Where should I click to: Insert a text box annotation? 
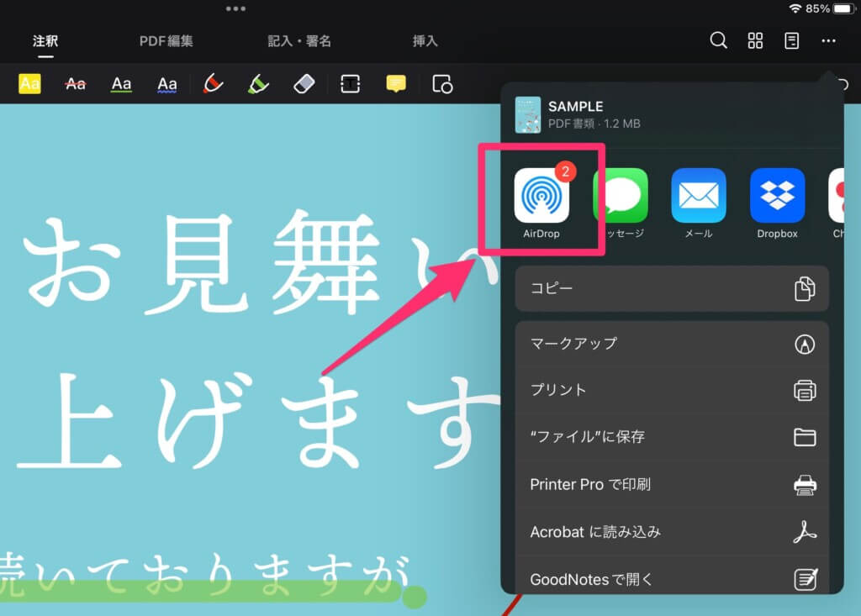[x=350, y=83]
